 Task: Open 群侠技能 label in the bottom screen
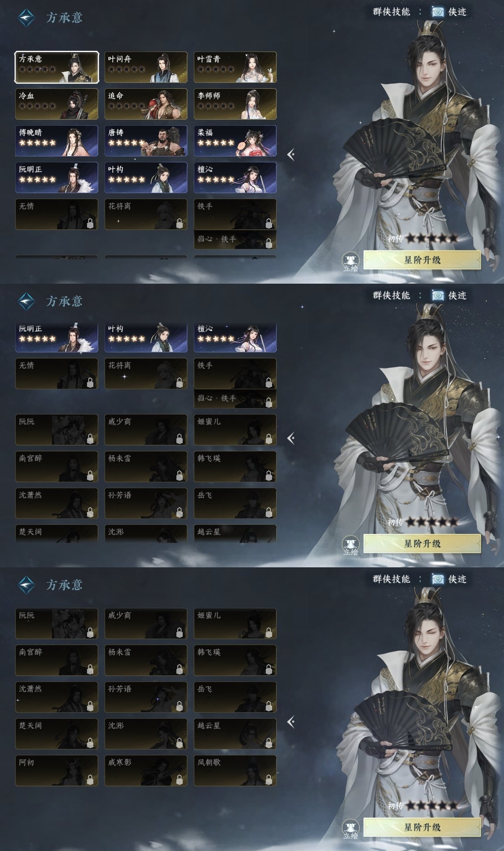click(x=391, y=579)
